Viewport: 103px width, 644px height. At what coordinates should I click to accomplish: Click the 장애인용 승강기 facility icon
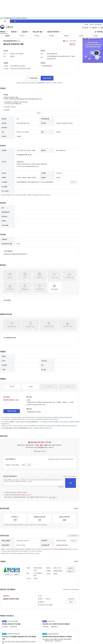tap(30, 325)
